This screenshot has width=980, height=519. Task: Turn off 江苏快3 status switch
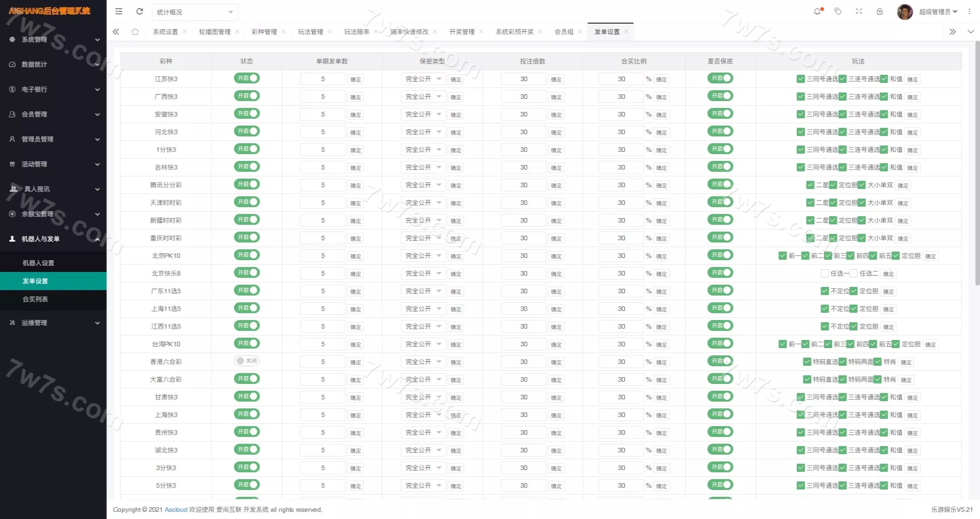pyautogui.click(x=247, y=78)
